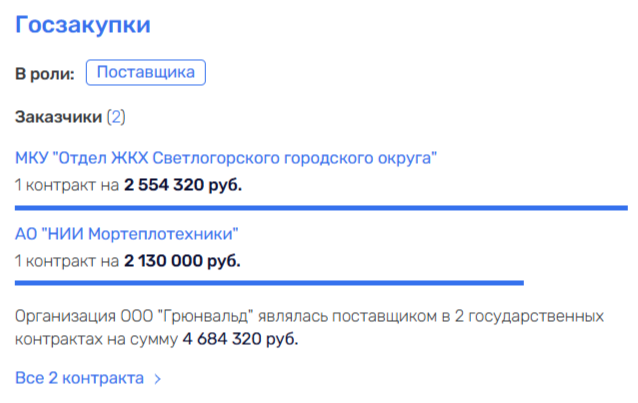Image resolution: width=638 pixels, height=403 pixels.
Task: Click the total sum 4 684 320 руб.
Action: [x=240, y=339]
